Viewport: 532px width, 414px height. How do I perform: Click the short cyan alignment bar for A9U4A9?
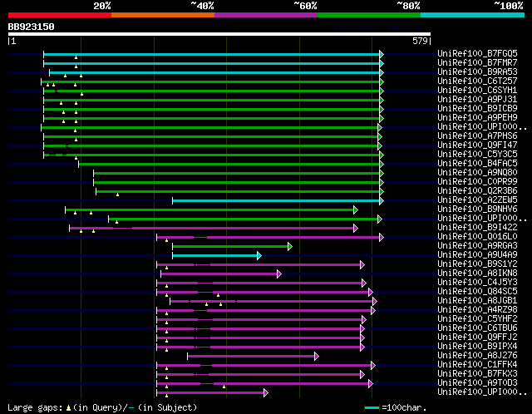coord(215,256)
